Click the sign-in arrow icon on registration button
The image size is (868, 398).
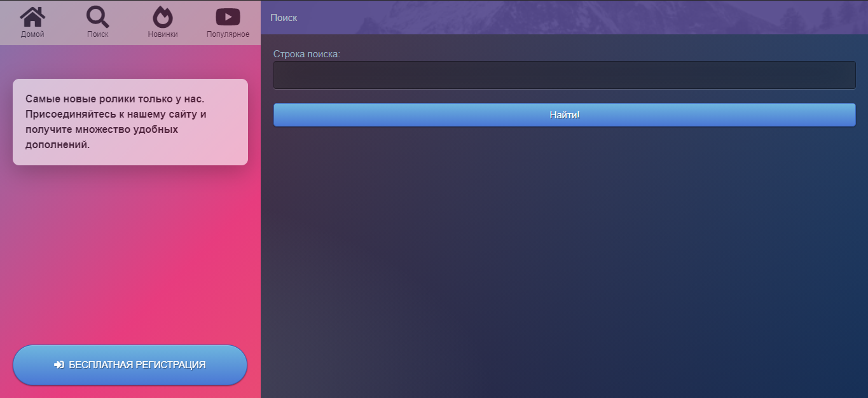(x=59, y=365)
